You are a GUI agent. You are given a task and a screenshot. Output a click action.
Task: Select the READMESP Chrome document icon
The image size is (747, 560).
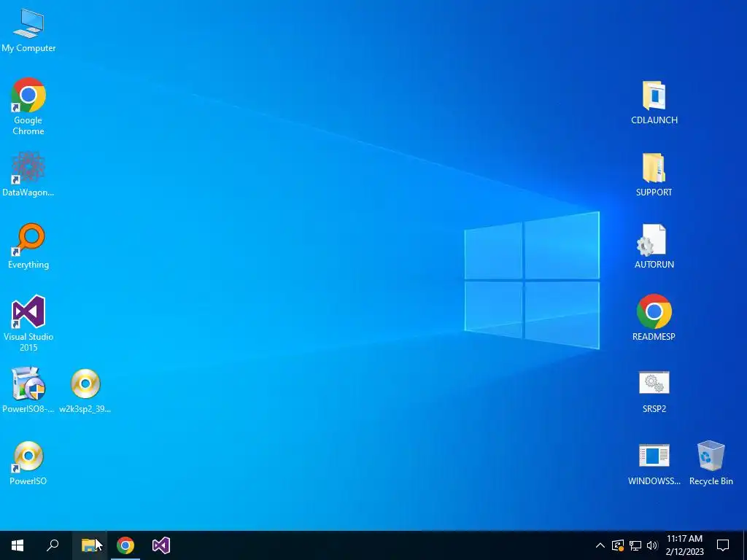pos(654,318)
